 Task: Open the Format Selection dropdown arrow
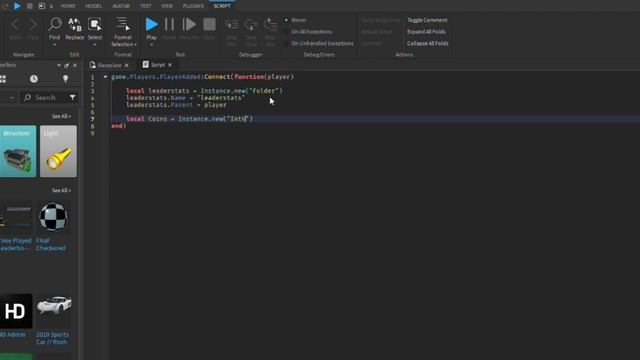tap(135, 44)
